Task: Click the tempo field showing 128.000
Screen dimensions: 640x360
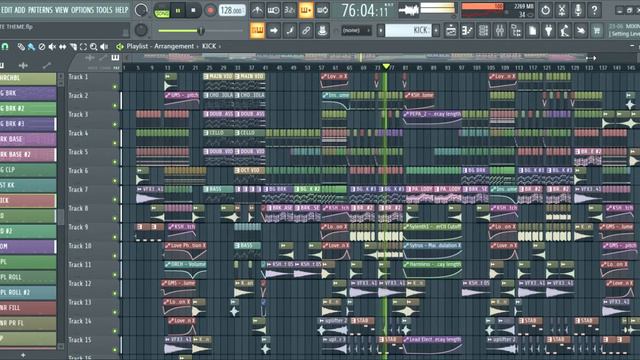Action: 232,10
